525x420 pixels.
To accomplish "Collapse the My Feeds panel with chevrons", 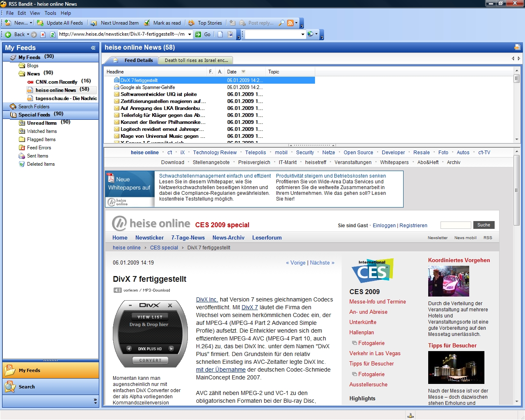I will coord(93,48).
